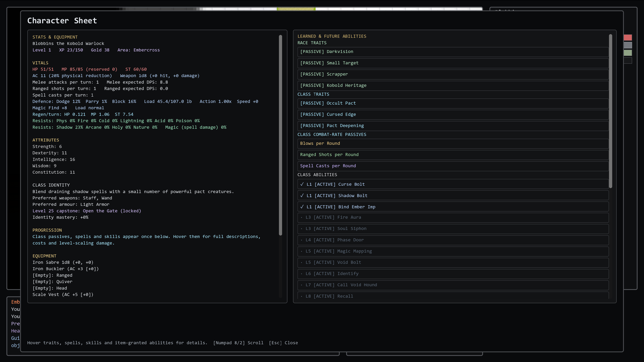Image resolution: width=644 pixels, height=362 pixels.
Task: Click the L7 Call Void Hound ability
Action: (x=453, y=285)
